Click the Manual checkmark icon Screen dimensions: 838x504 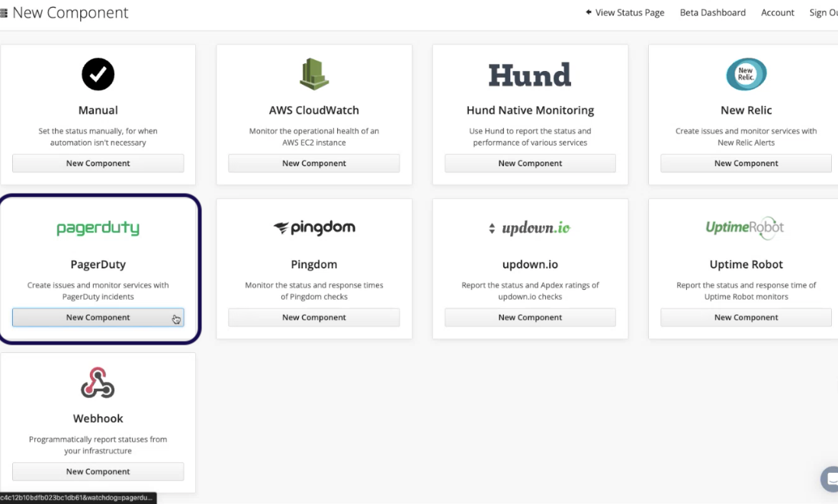point(98,74)
